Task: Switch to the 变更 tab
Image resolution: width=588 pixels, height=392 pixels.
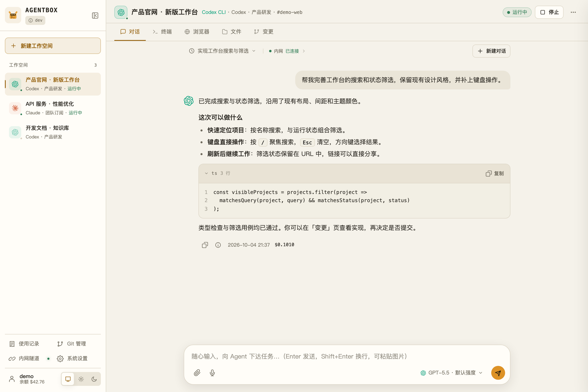Action: pos(264,32)
